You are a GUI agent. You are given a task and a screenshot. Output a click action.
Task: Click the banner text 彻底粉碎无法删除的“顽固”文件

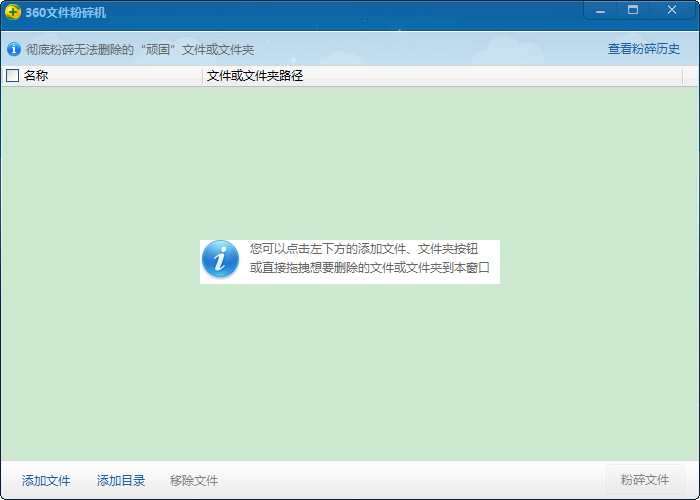click(140, 49)
